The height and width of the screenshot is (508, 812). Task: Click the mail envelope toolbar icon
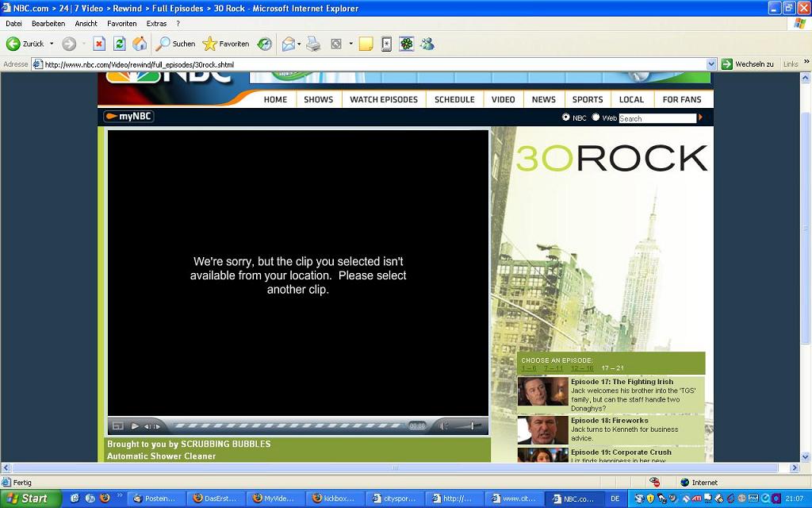[288, 44]
